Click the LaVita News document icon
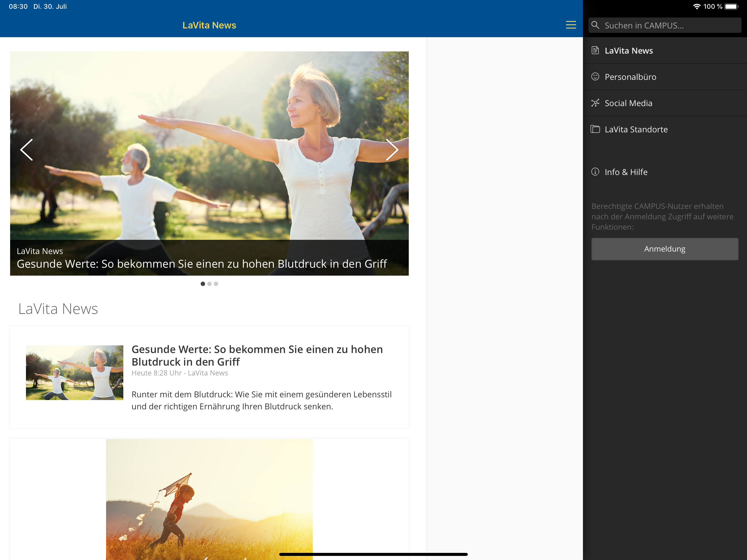The image size is (747, 560). [595, 50]
